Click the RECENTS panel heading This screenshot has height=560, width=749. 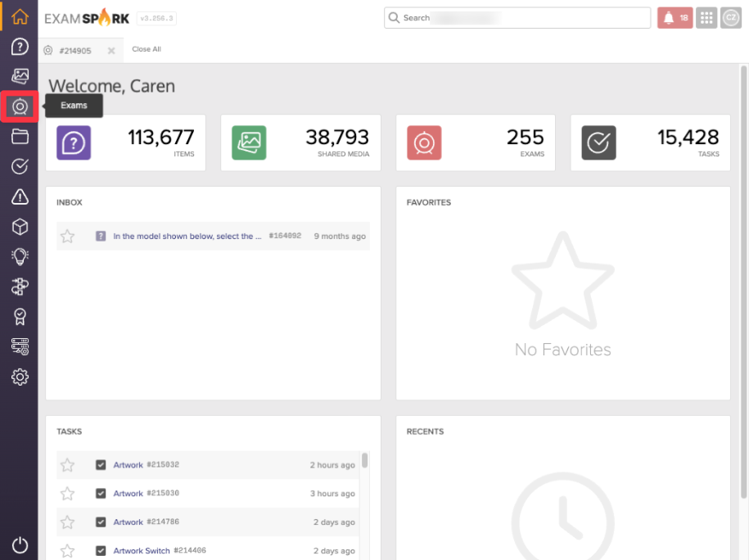[425, 431]
